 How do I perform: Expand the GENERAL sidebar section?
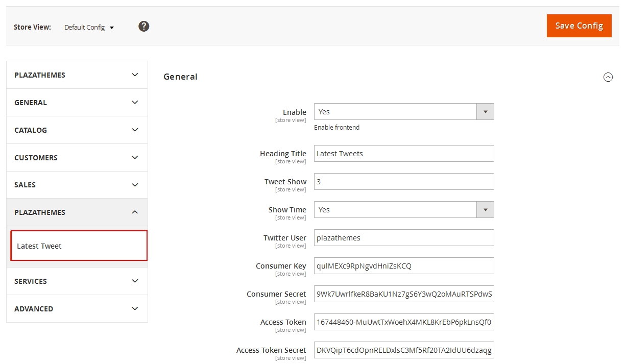point(77,103)
